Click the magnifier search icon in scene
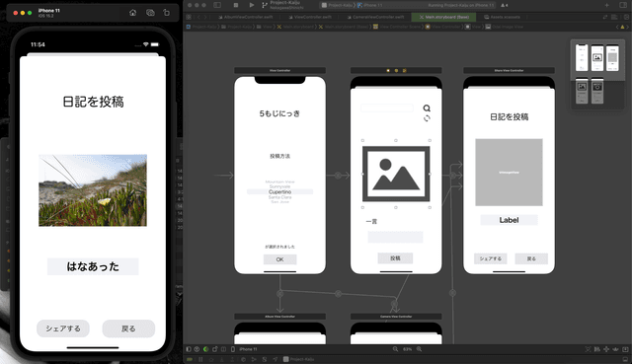 [427, 108]
